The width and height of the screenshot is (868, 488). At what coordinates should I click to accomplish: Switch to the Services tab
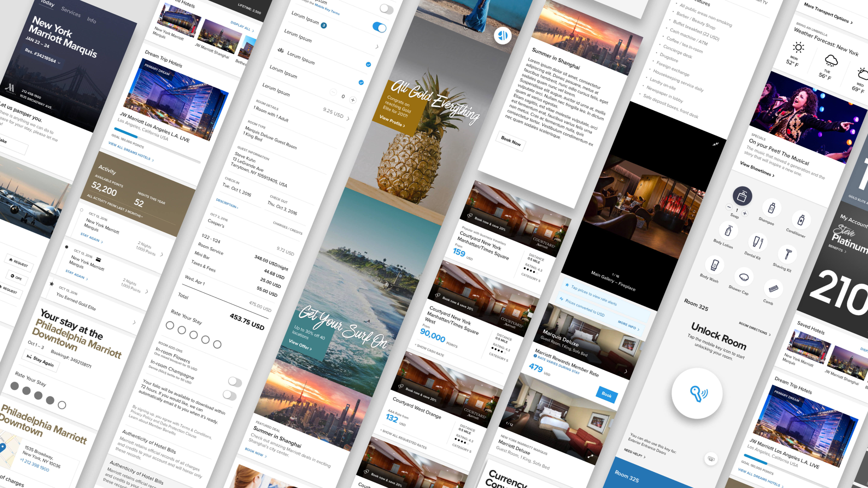(x=71, y=12)
